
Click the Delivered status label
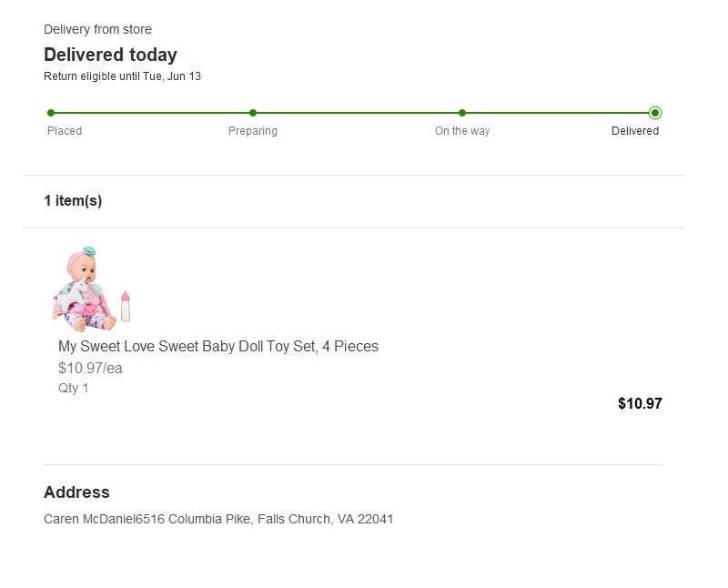(635, 131)
